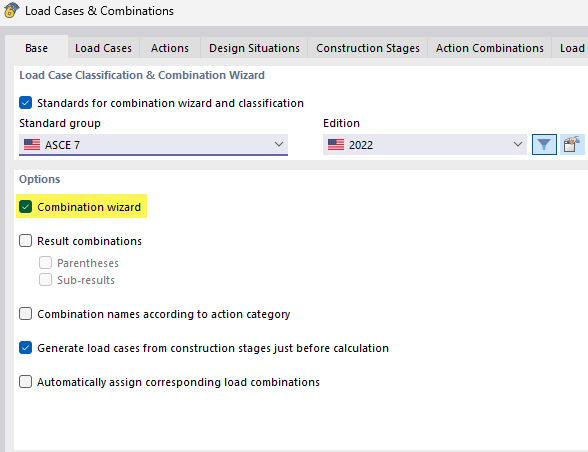588x452 pixels.
Task: Check the Sub-results option
Action: coord(45,280)
